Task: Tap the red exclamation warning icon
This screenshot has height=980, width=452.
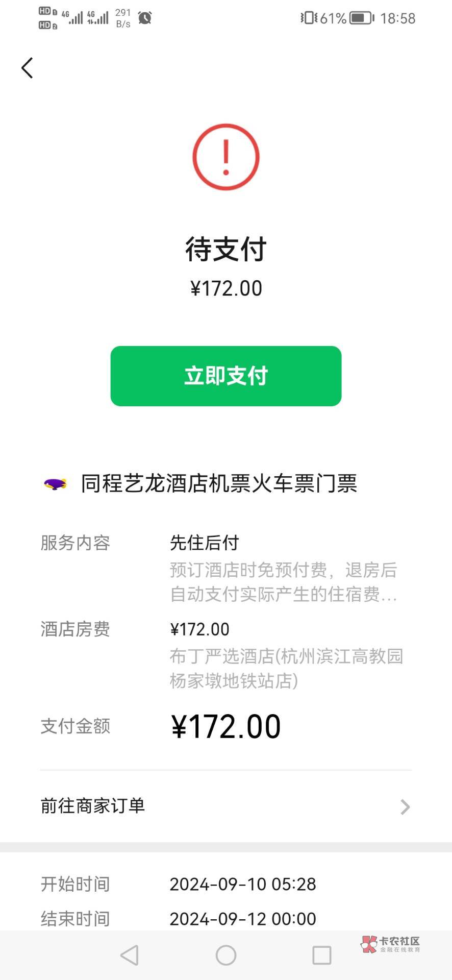Action: (x=226, y=157)
